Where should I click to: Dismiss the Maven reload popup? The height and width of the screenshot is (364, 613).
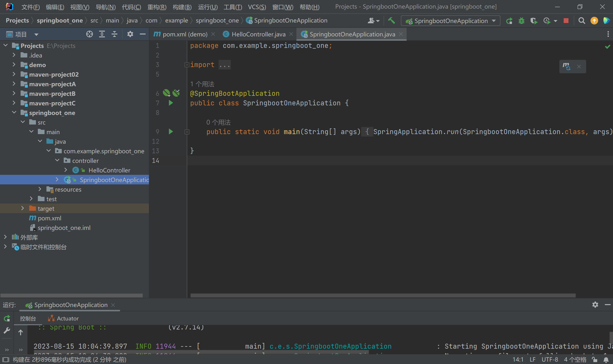click(579, 67)
